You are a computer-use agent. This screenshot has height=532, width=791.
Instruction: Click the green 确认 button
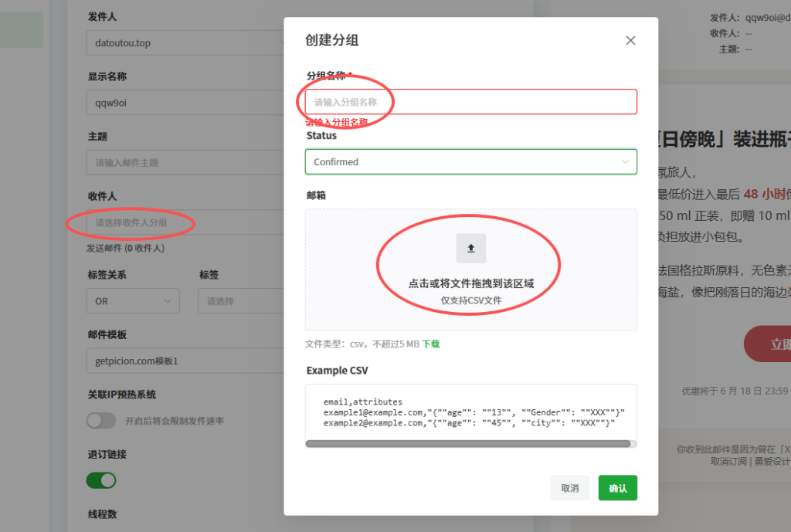click(617, 487)
